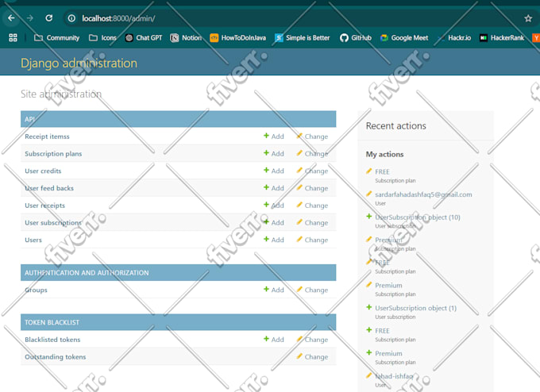Change Groups entries
This screenshot has height=392, width=540.
(312, 290)
